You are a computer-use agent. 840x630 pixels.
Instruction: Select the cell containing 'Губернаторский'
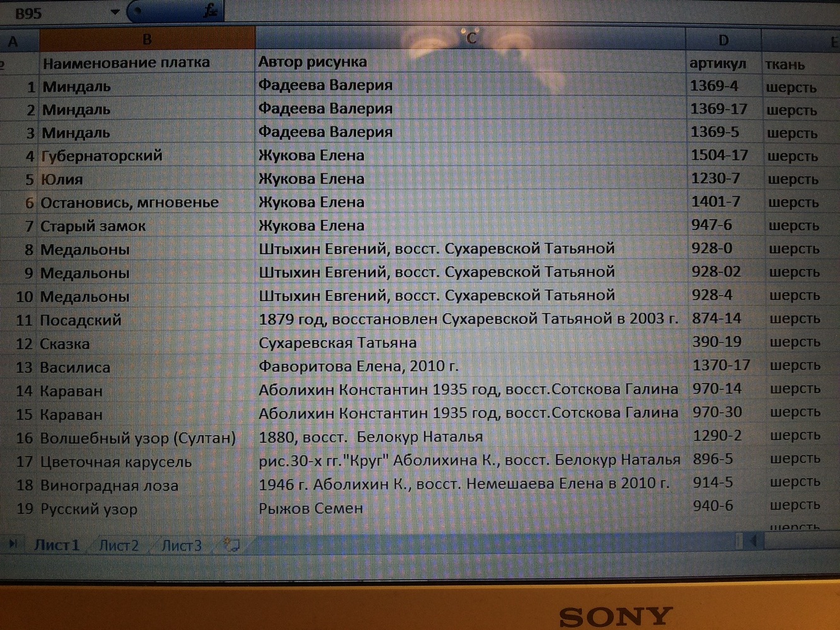(x=102, y=156)
